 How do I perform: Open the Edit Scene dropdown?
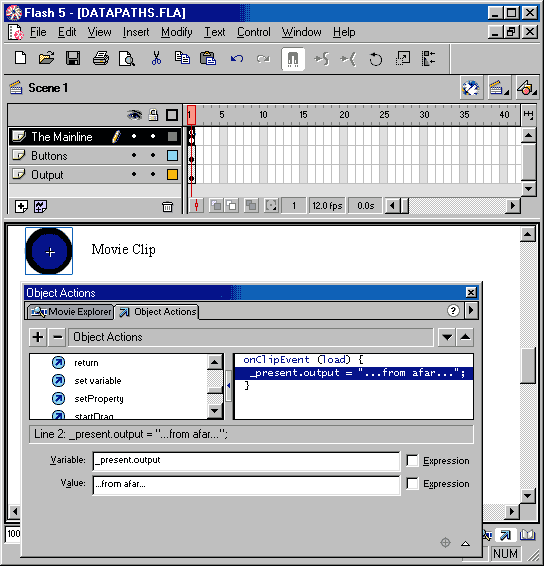pos(499,88)
